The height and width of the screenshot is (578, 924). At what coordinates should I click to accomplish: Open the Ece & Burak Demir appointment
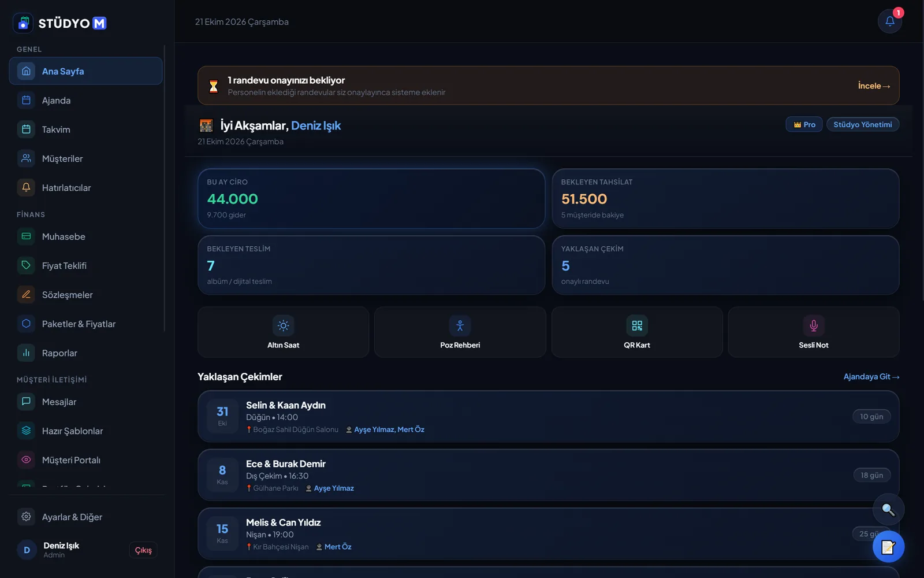(x=548, y=475)
